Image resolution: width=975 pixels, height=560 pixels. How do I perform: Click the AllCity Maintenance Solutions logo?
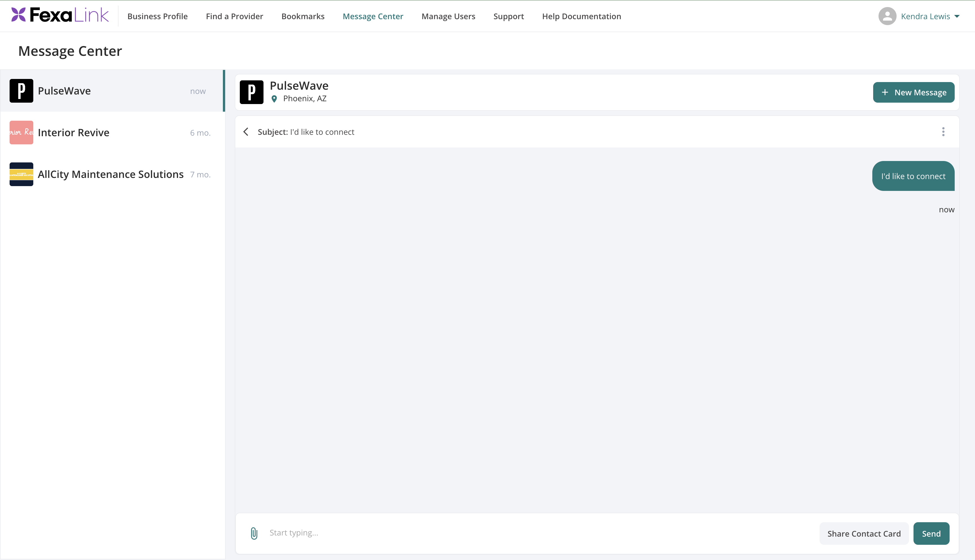tap(21, 174)
